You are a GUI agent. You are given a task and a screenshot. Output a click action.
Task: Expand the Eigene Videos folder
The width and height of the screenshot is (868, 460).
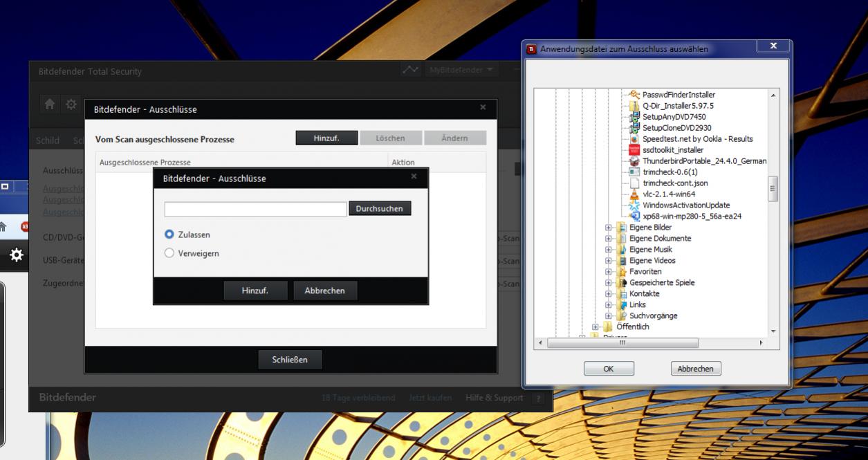pos(609,261)
